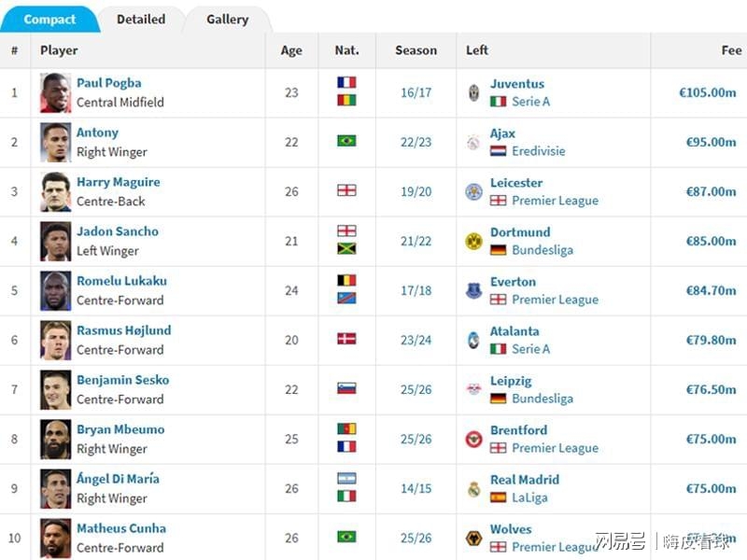Click Jadon Sancho's portrait thumbnail
Viewport: 747px width, 560px height.
(56, 242)
